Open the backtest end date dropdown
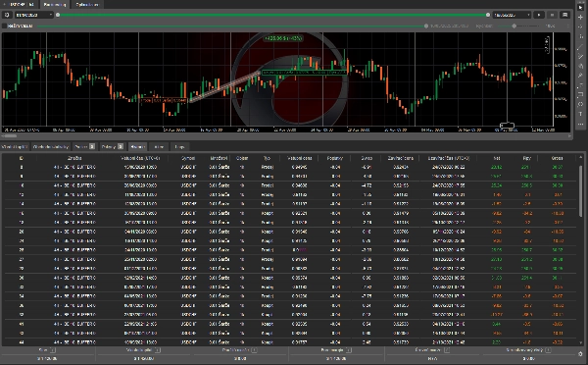Viewport: 588px width, 365px height. pyautogui.click(x=512, y=15)
